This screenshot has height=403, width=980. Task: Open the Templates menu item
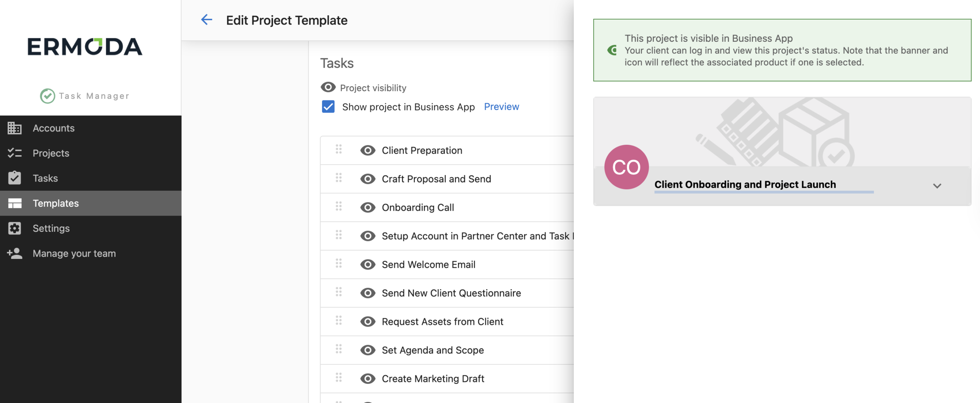[56, 203]
